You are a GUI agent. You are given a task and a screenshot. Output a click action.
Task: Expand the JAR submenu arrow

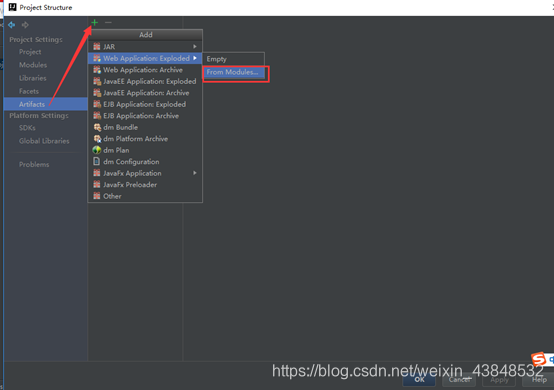coord(195,46)
